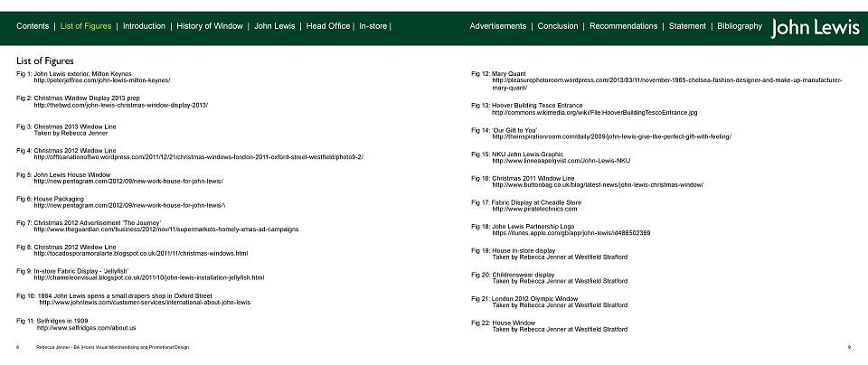
Task: Select Fig 22 House Window caption
Action: (504, 323)
